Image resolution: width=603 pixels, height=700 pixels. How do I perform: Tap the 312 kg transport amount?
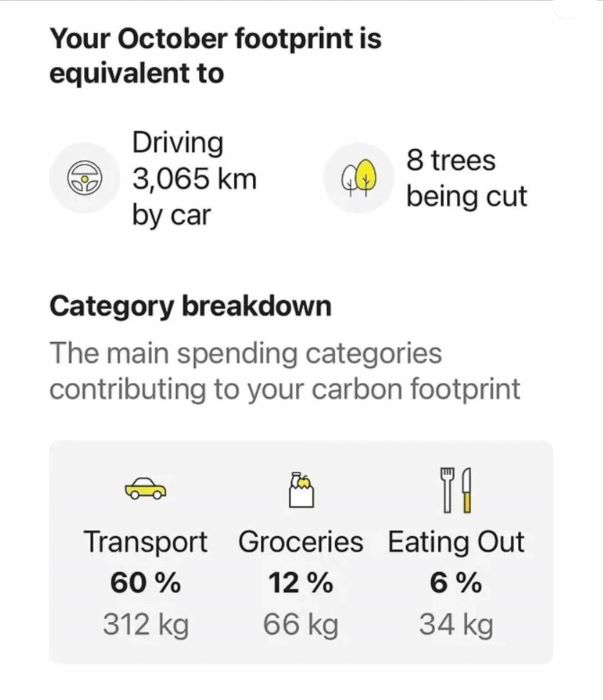(x=145, y=626)
